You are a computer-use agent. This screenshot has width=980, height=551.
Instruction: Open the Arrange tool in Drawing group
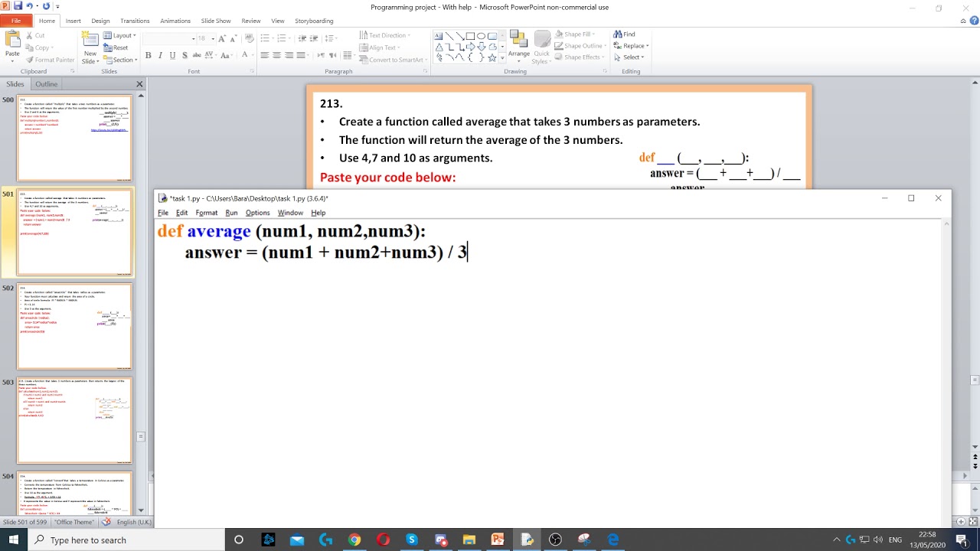pos(518,44)
